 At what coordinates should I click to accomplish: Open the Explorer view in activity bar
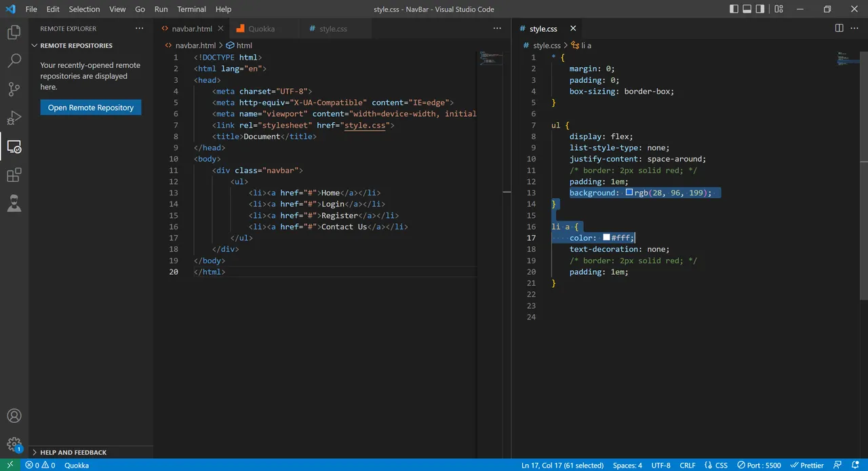[14, 32]
